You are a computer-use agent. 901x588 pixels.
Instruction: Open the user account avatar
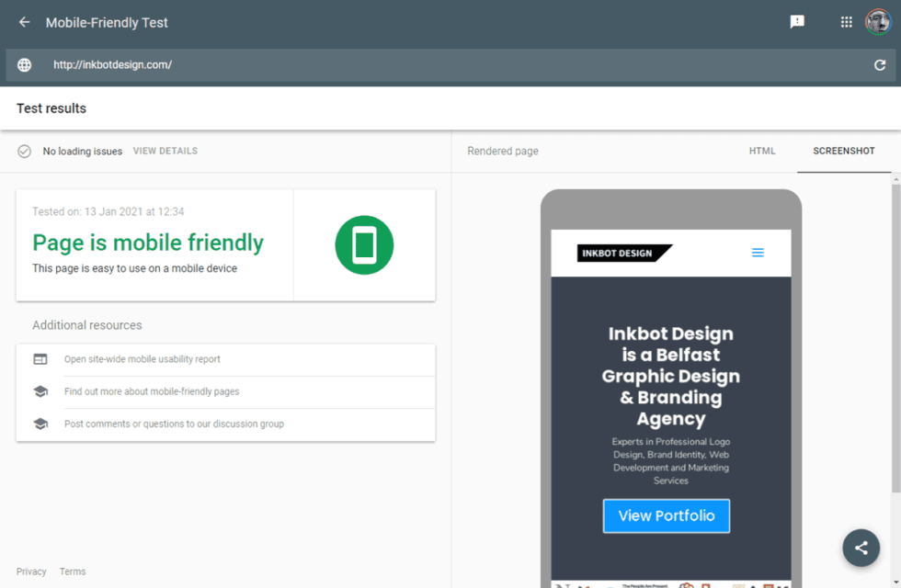click(x=878, y=22)
